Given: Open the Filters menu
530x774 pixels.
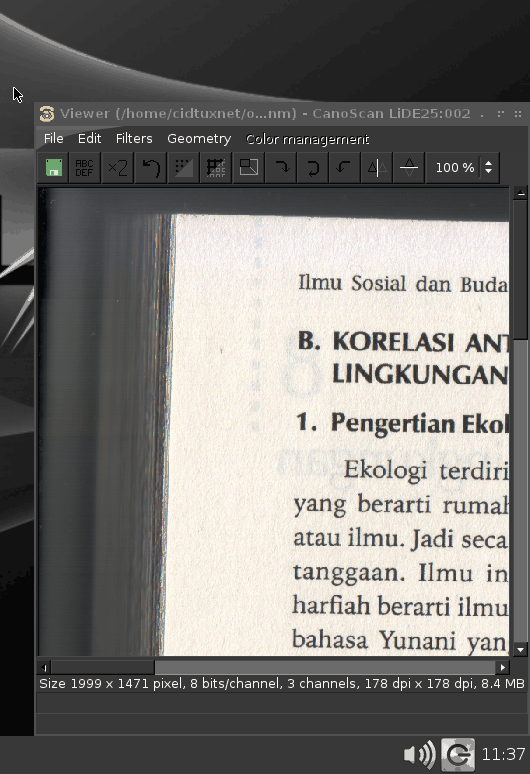Looking at the screenshot, I should (x=134, y=139).
